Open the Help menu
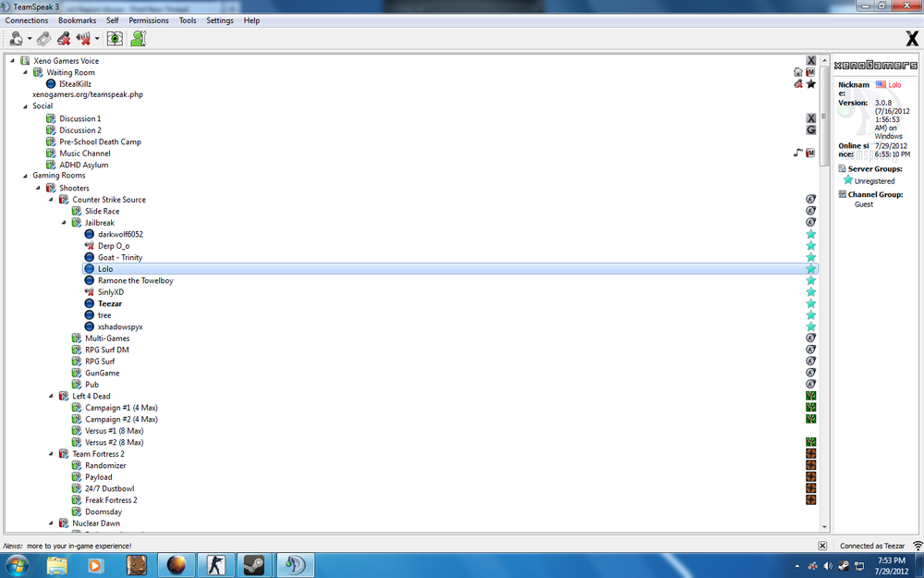Viewport: 924px width, 578px height. 251,20
